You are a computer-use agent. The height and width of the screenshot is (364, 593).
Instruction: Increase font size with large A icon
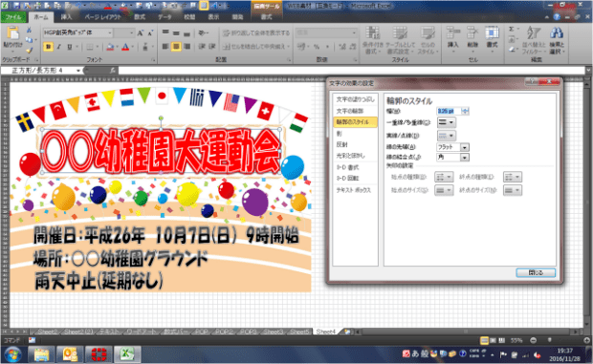point(141,33)
